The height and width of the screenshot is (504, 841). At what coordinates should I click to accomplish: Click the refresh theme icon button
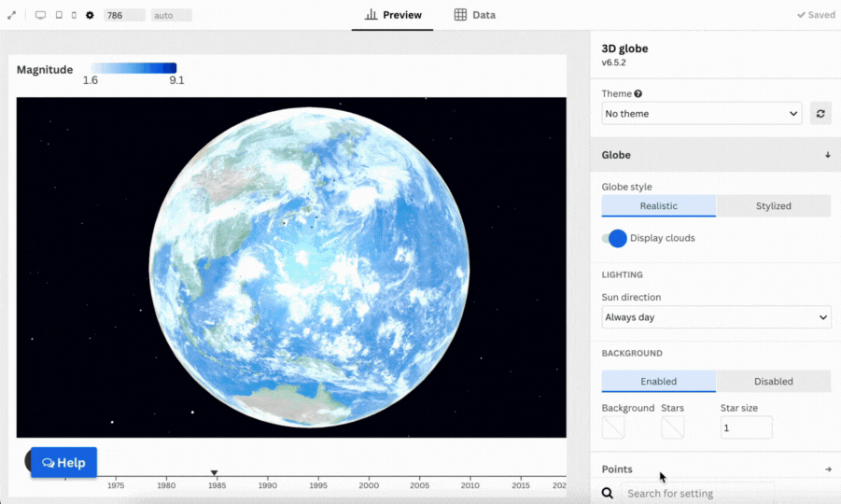tap(820, 114)
